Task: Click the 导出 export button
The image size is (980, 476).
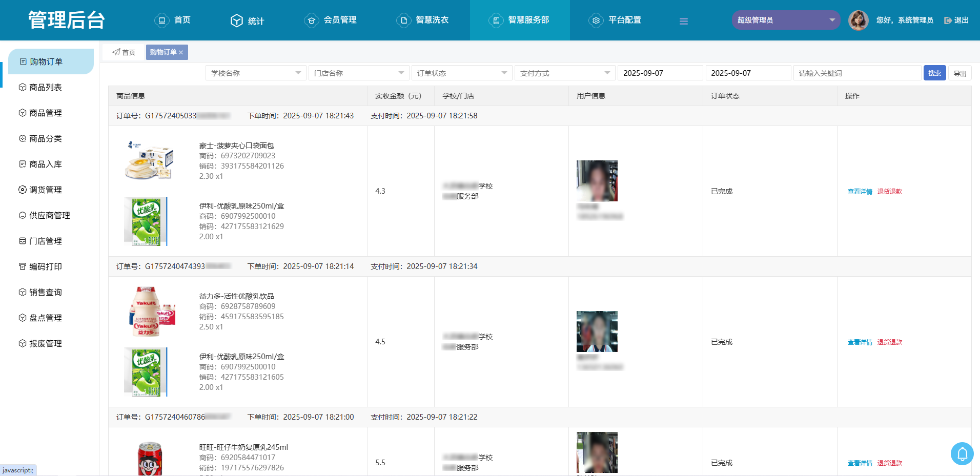Action: tap(959, 73)
